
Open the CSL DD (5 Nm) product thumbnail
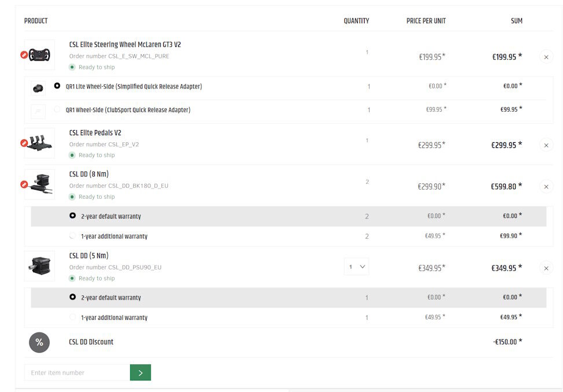tap(39, 266)
